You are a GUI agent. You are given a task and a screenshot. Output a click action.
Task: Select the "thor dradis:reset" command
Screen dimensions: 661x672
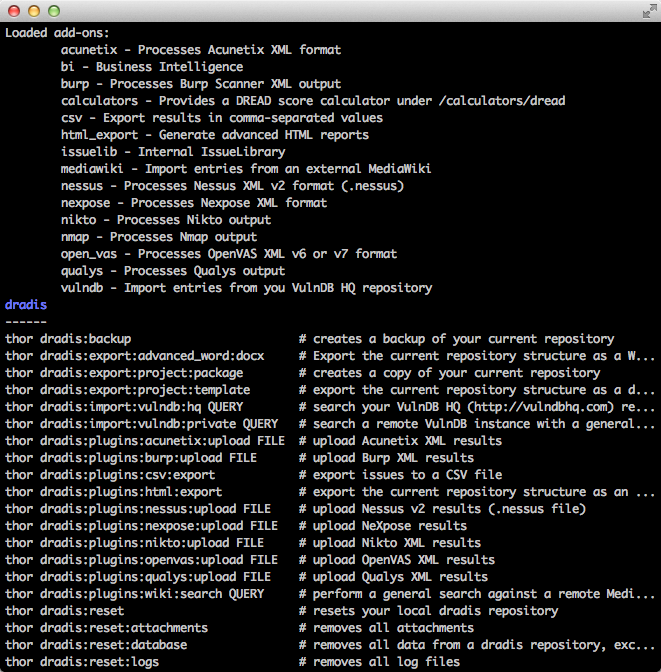click(x=64, y=611)
